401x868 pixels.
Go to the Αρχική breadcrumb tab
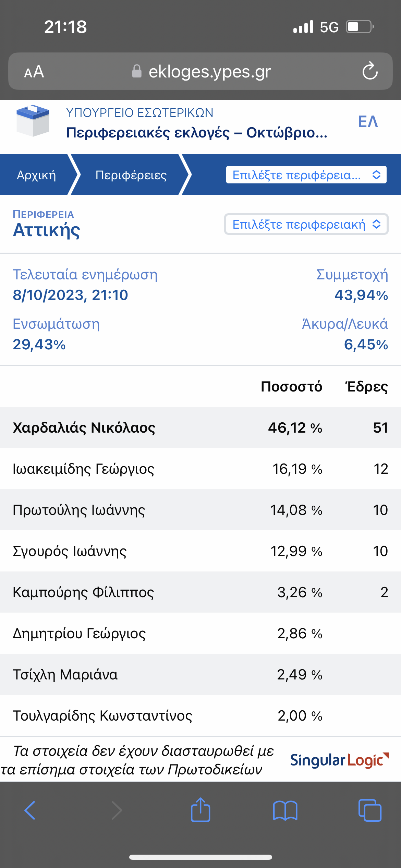36,175
